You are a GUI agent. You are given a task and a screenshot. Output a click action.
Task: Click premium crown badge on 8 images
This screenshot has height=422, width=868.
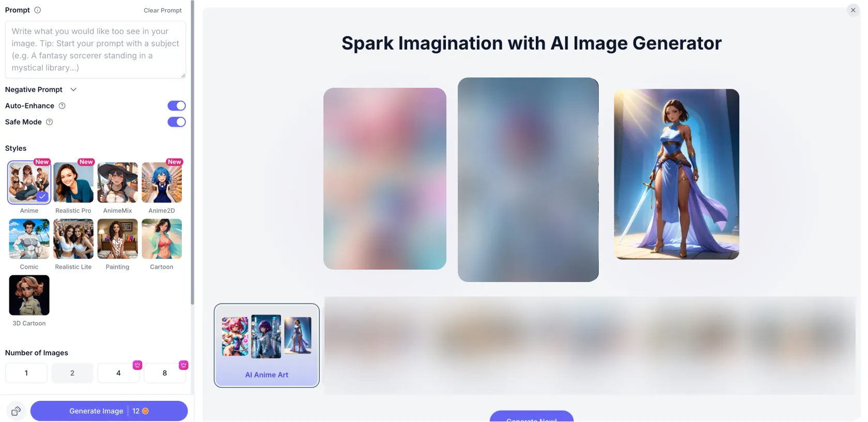coord(183,365)
